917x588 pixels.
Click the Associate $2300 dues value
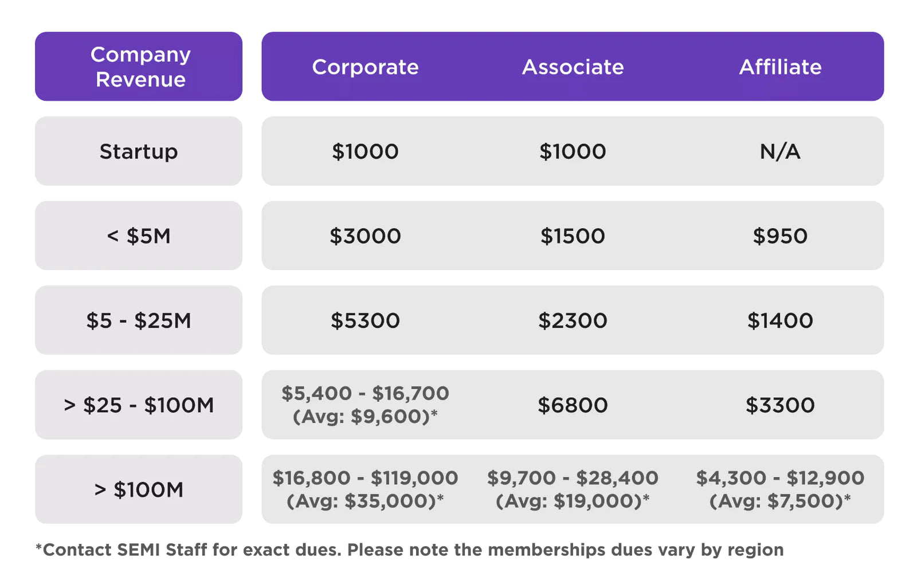pos(573,320)
